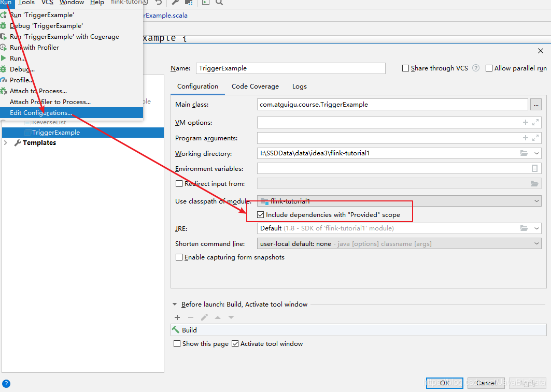
Task: Click the Run with Coverage shield icon
Action: [x=4, y=36]
